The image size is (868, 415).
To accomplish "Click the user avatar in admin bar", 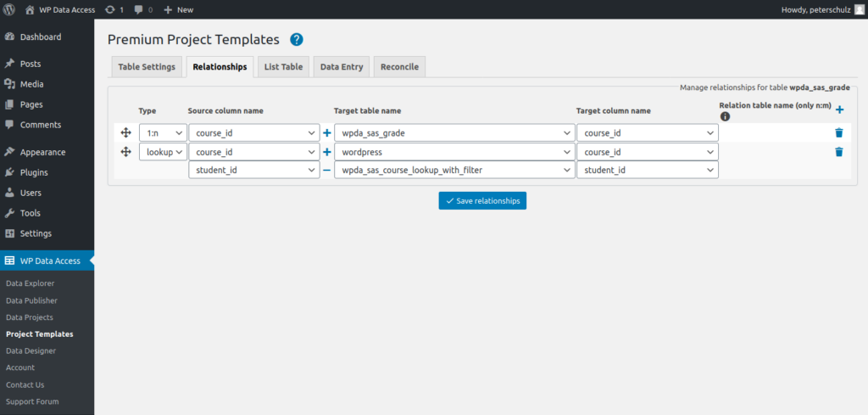I will pyautogui.click(x=858, y=9).
